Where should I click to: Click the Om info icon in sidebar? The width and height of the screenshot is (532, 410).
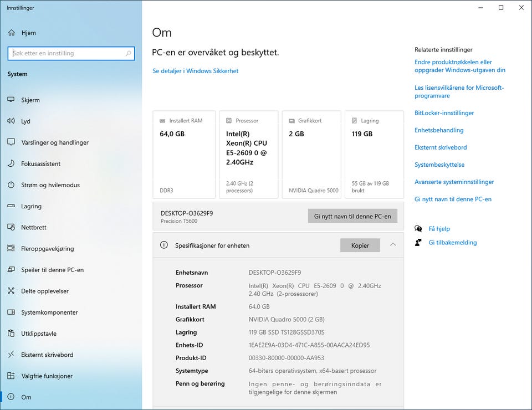11,397
